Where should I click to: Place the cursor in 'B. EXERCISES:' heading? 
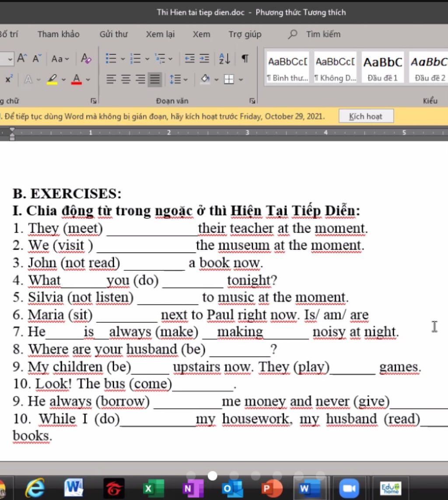point(67,193)
